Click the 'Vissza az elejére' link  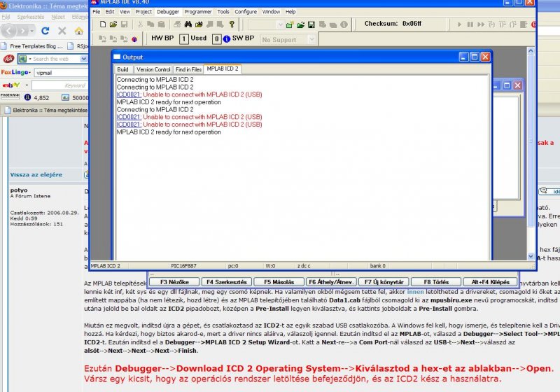36,174
